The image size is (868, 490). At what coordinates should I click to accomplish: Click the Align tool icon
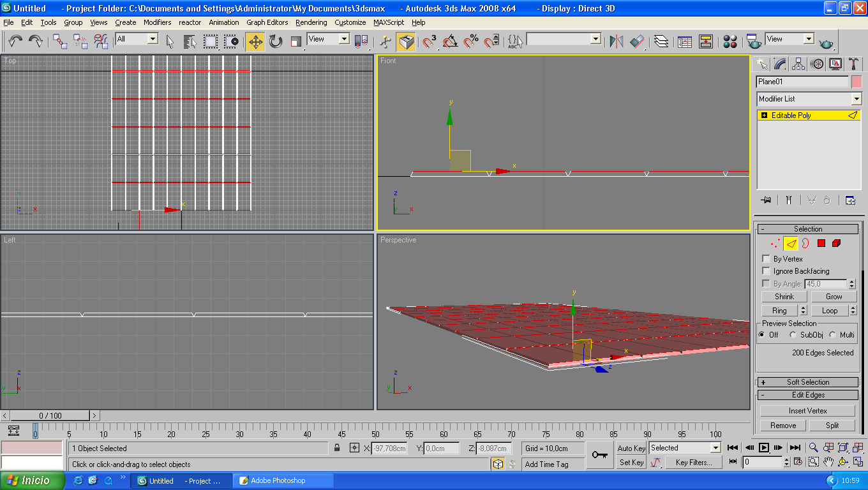click(637, 41)
